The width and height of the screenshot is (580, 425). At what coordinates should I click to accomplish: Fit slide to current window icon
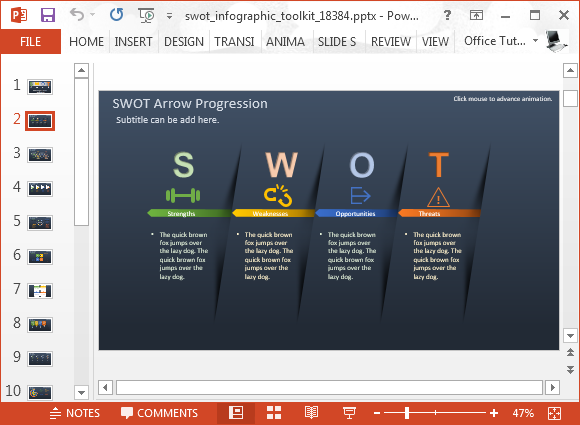(x=554, y=413)
